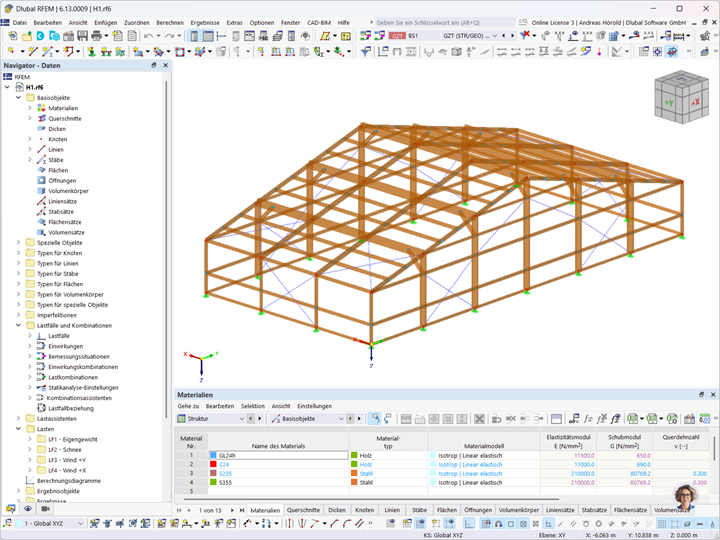Click the magenta thermometer load icon

(599, 52)
